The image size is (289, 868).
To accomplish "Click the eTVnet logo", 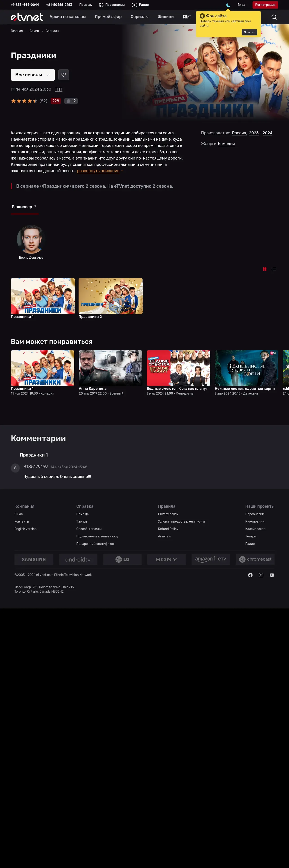I will pos(27,17).
